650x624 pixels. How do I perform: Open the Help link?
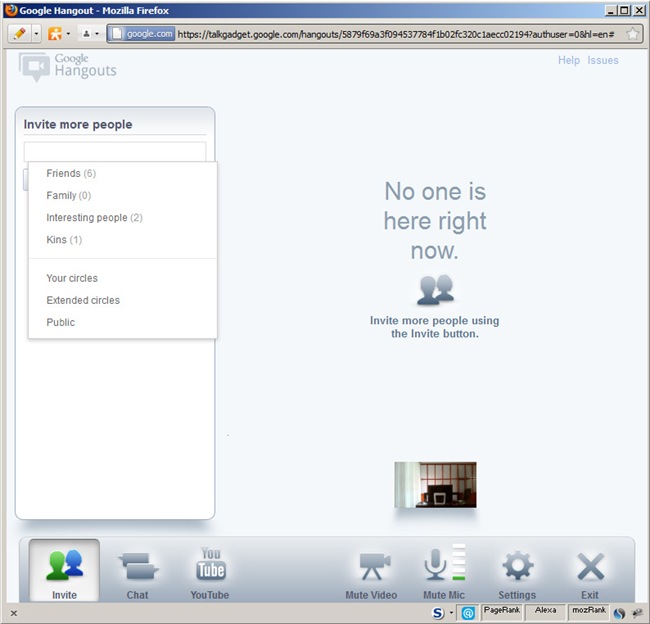pos(569,60)
